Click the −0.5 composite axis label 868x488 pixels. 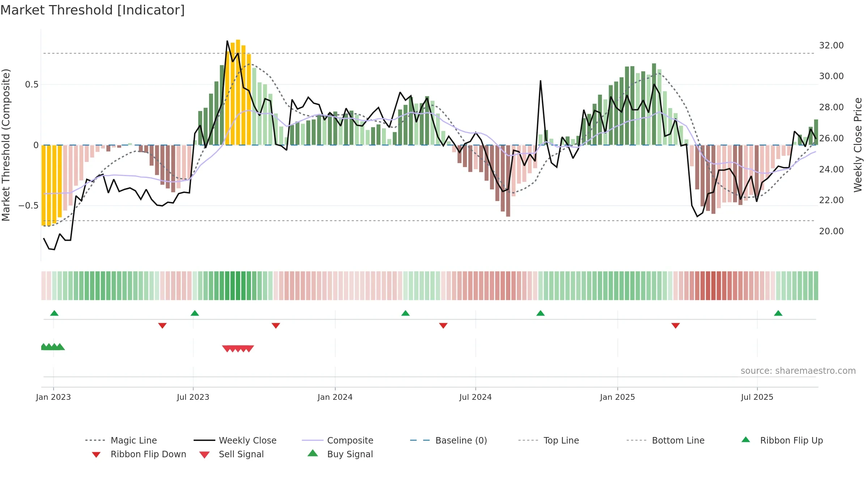[x=29, y=206]
